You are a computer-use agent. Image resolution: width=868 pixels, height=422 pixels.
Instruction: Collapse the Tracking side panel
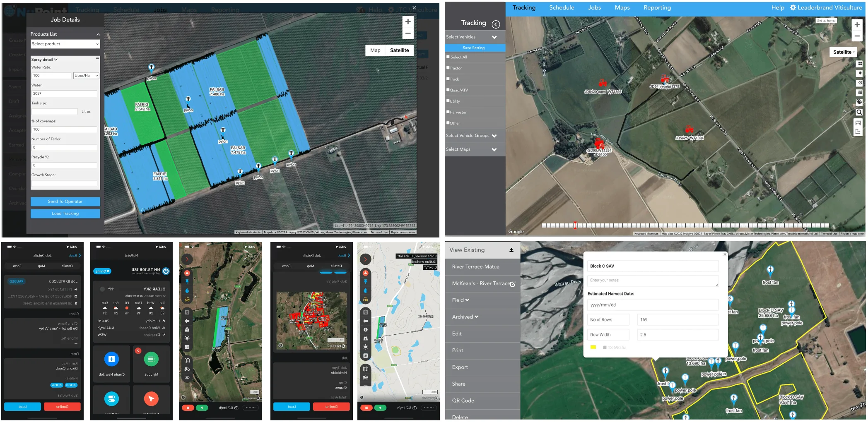pos(496,24)
